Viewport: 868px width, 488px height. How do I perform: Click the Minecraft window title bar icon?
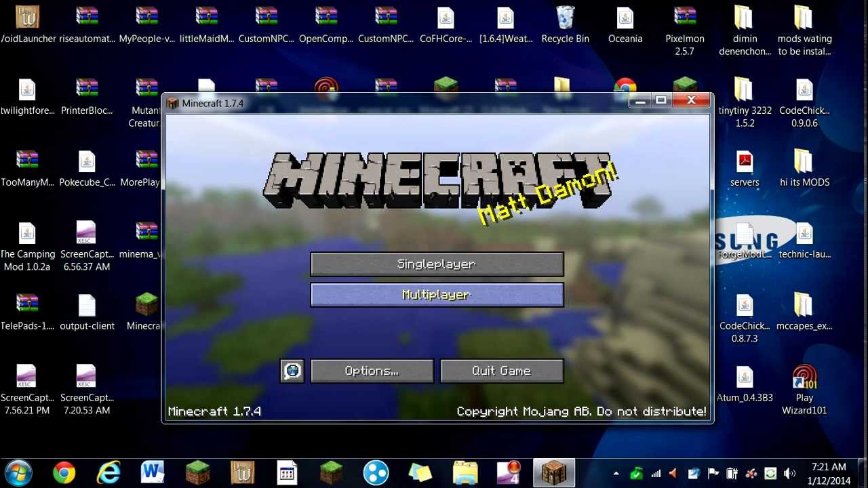point(172,103)
